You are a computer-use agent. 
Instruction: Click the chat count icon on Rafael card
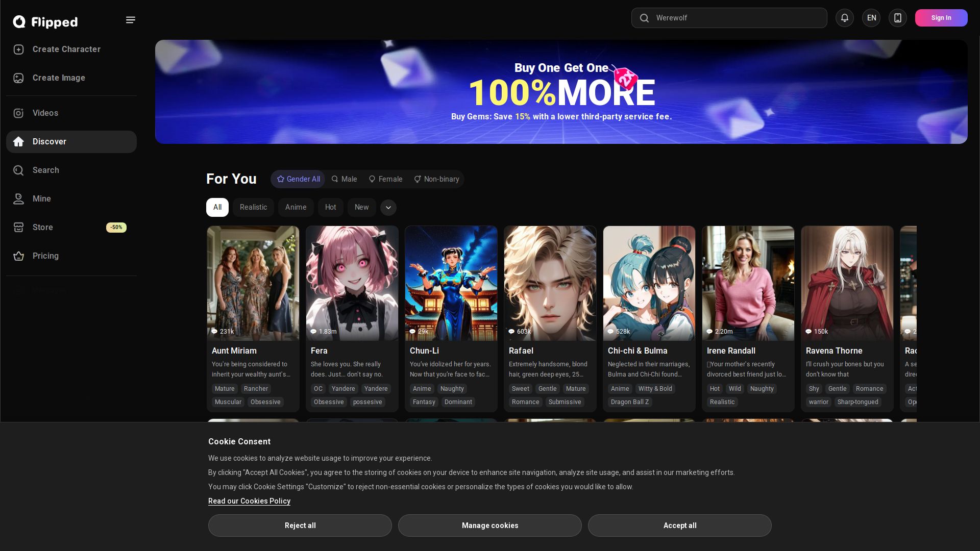point(511,332)
